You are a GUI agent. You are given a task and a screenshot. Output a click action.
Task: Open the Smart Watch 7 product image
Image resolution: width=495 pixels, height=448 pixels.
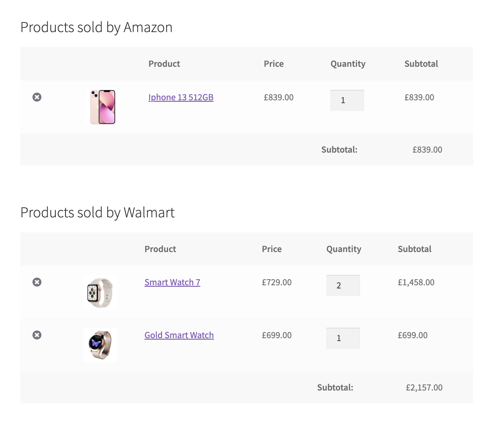[100, 293]
